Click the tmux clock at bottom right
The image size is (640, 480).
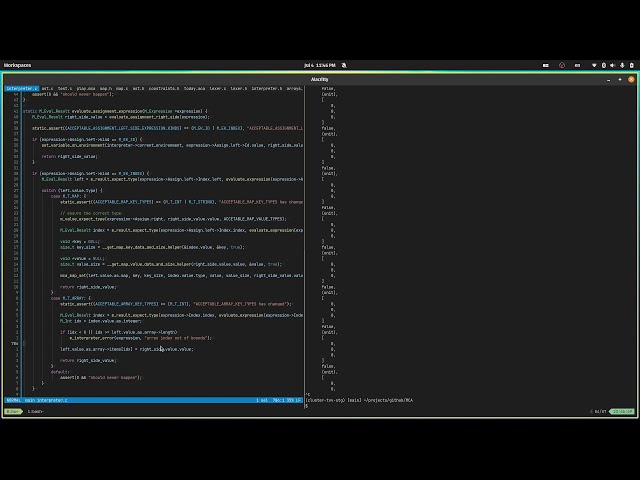[622, 411]
